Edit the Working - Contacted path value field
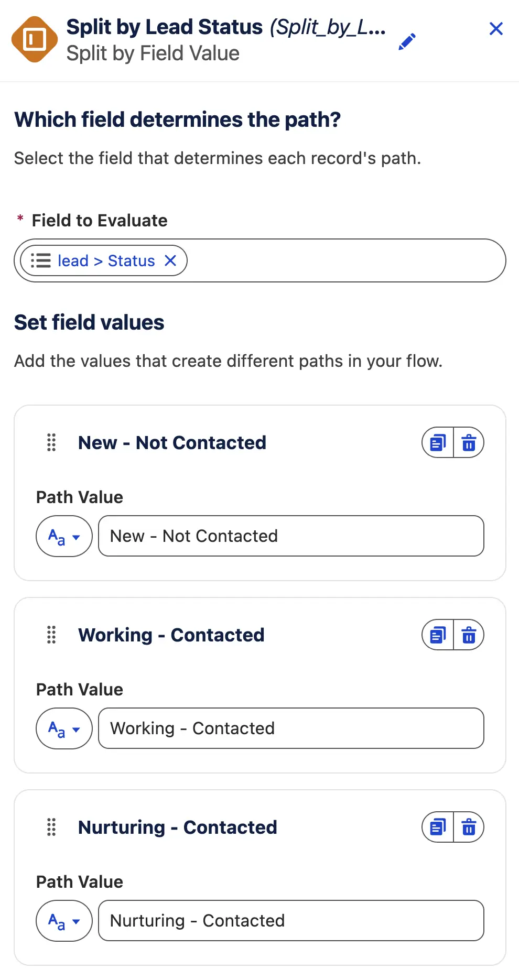 click(x=291, y=728)
